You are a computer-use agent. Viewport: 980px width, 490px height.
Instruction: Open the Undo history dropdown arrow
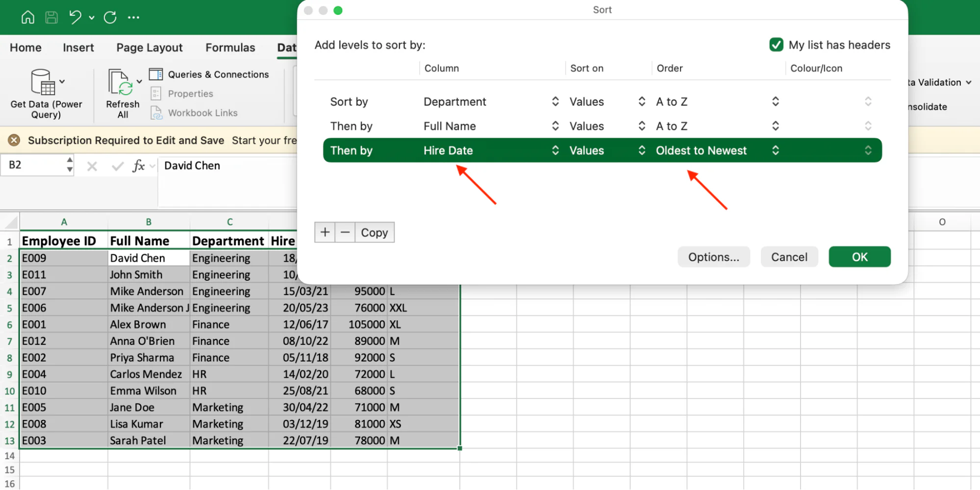pos(92,18)
